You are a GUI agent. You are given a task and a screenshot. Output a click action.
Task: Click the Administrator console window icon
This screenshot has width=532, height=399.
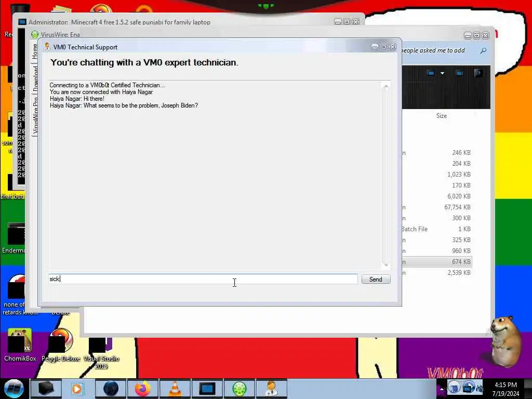(x=22, y=22)
